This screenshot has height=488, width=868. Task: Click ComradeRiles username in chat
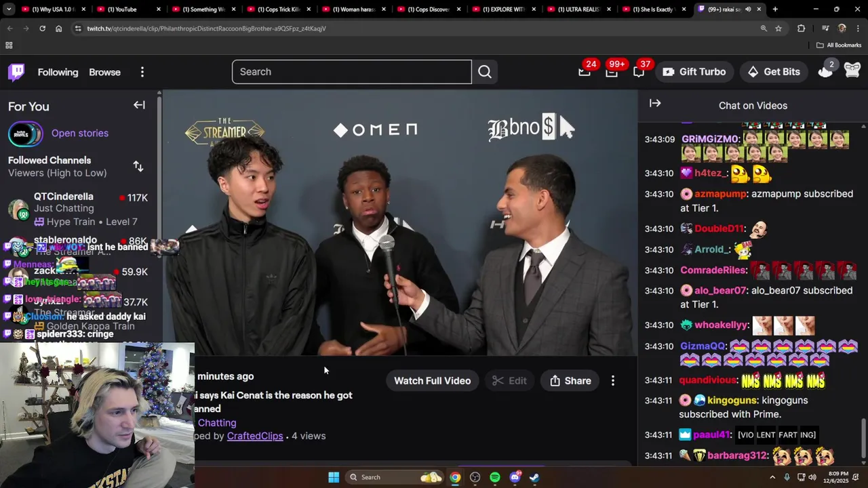click(x=713, y=270)
